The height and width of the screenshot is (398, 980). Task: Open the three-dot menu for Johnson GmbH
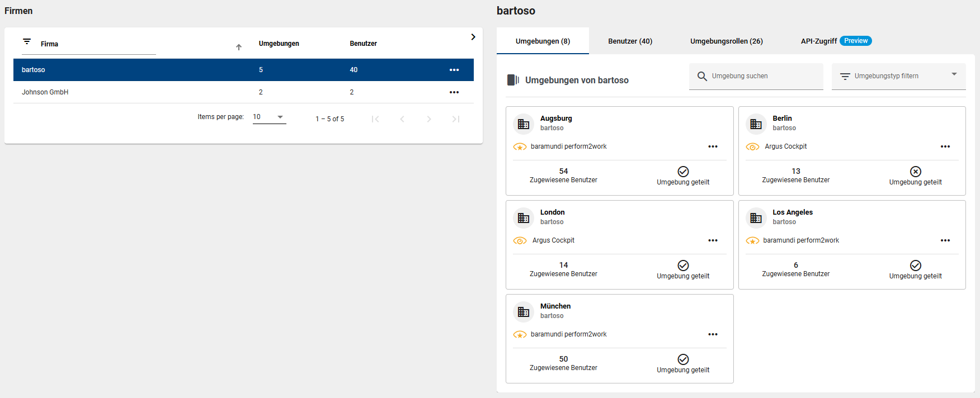[454, 92]
